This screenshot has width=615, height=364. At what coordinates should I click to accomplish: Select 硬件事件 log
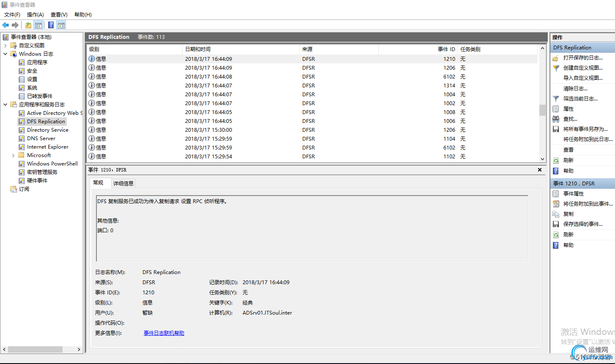pyautogui.click(x=37, y=181)
